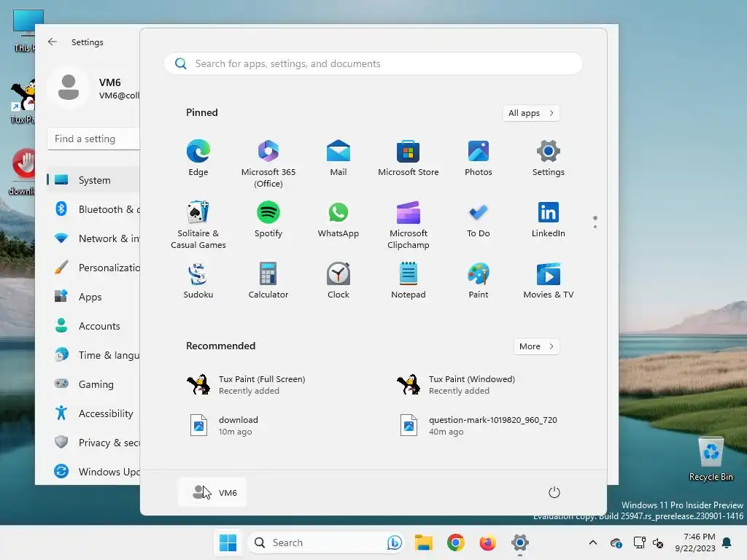This screenshot has width=747, height=560.
Task: Open question-mark-1019820_960_720 recent file
Action: point(478,425)
